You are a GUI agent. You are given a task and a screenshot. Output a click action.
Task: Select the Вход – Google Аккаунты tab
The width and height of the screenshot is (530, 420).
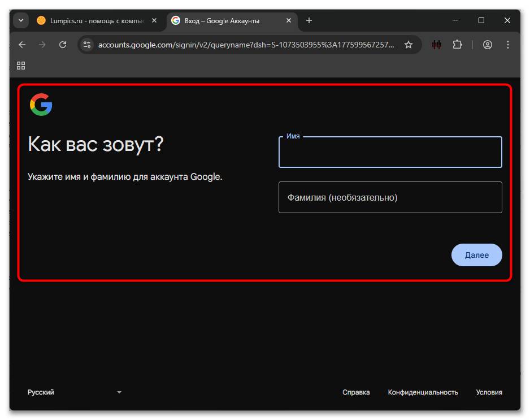232,20
